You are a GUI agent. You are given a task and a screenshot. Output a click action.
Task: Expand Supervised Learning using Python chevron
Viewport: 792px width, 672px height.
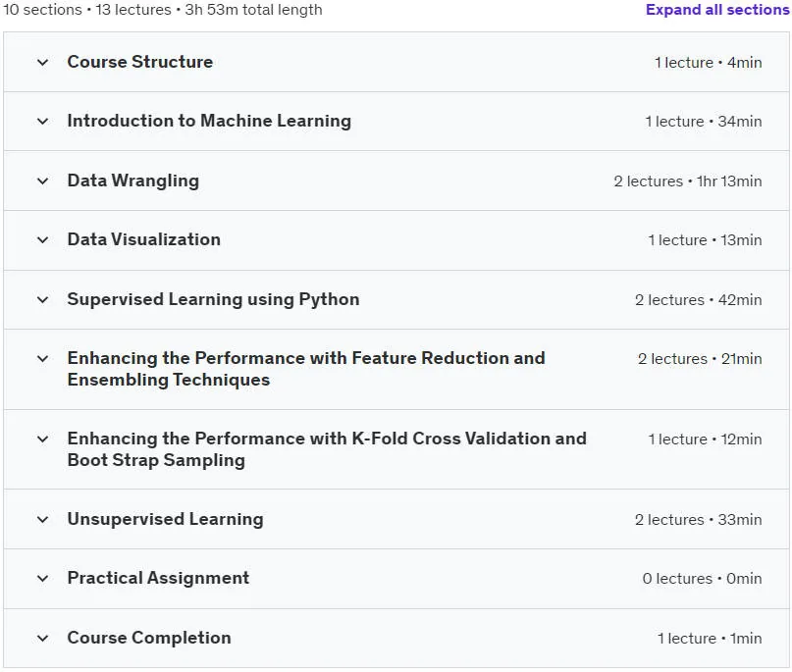point(43,300)
